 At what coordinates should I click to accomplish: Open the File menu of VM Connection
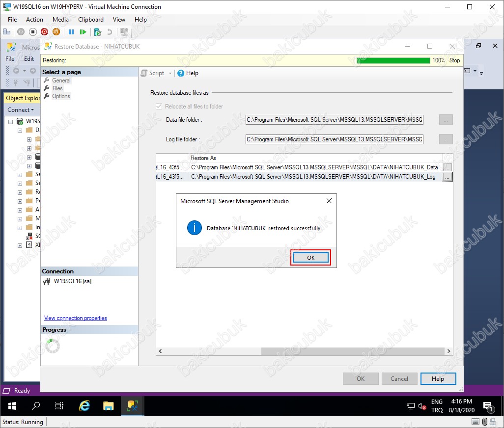[12, 20]
